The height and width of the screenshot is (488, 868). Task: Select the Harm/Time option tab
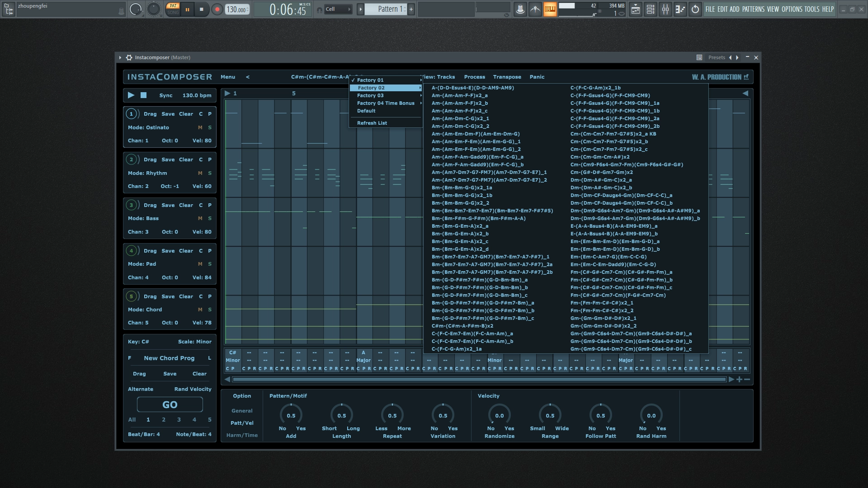(x=242, y=435)
